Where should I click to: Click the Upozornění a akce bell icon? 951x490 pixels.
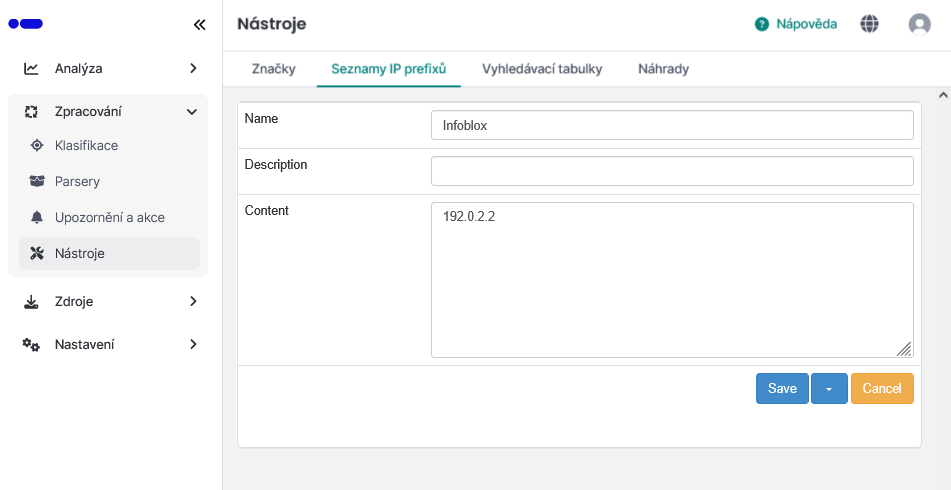37,218
